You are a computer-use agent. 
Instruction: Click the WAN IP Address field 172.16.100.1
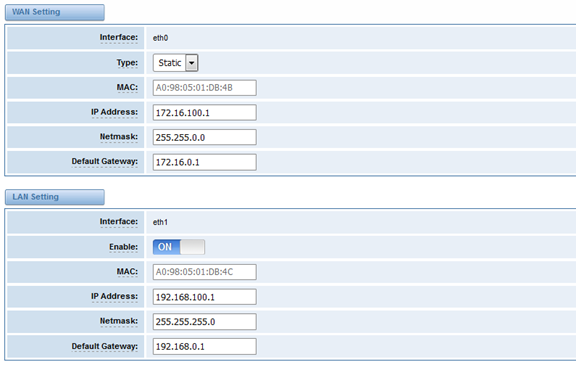205,112
